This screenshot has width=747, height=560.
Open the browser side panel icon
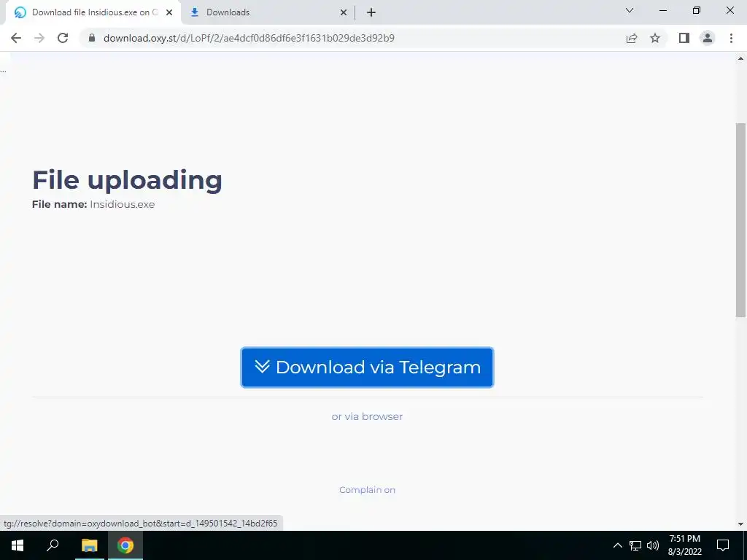pos(684,38)
